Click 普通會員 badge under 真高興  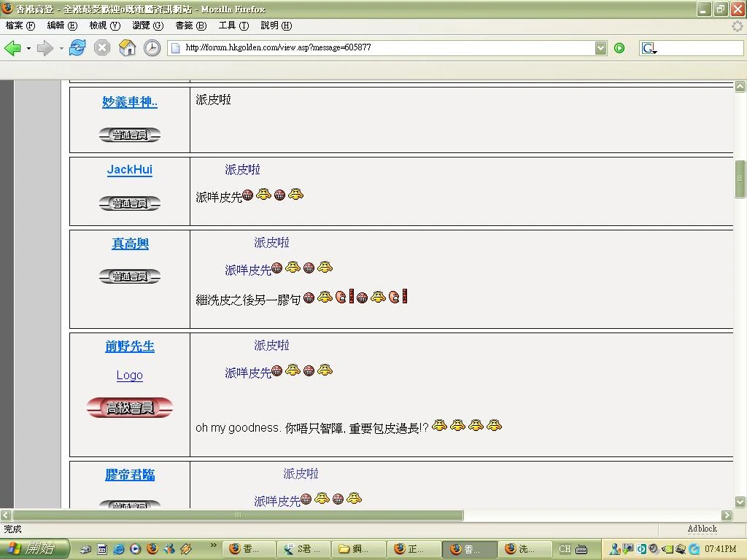(130, 276)
